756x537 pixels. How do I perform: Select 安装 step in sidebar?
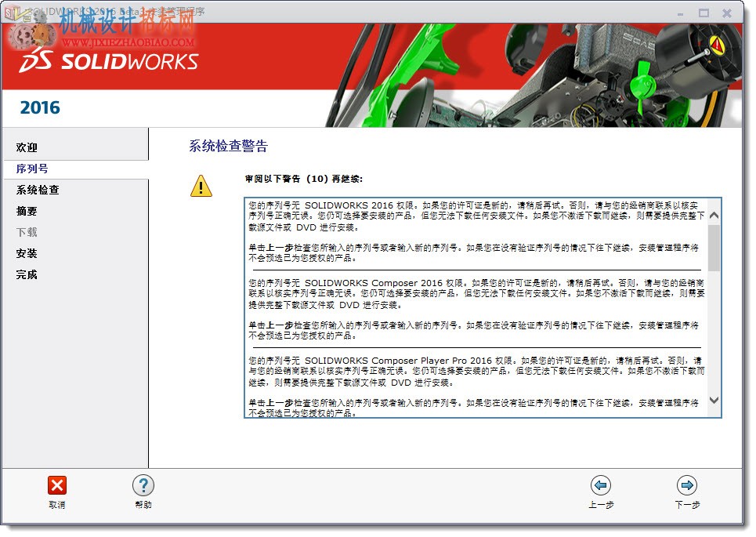coord(27,254)
